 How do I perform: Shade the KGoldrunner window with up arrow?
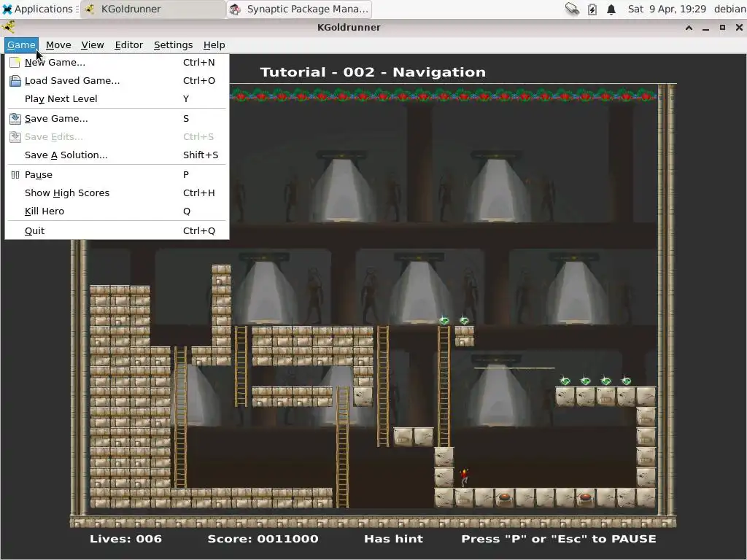pos(689,28)
